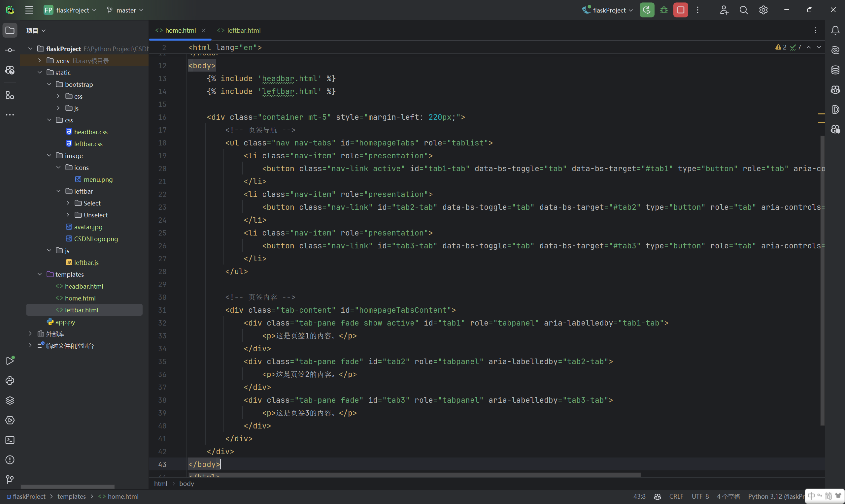This screenshot has height=504, width=845.
Task: Click the html breadcrumb in editor
Action: pyautogui.click(x=161, y=484)
